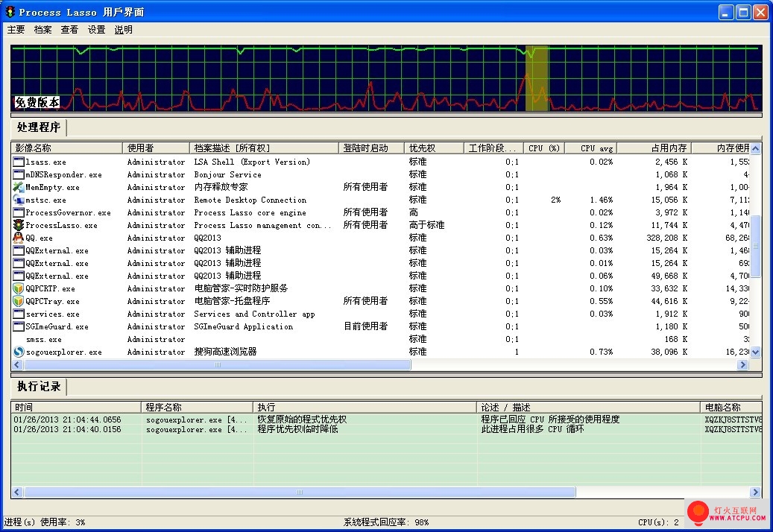Click process list horizontal scrollbar thumb

click(x=217, y=364)
